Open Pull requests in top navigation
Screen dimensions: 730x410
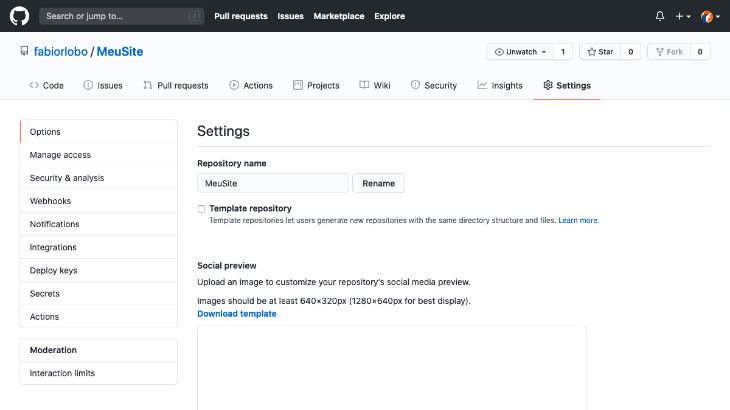tap(241, 16)
